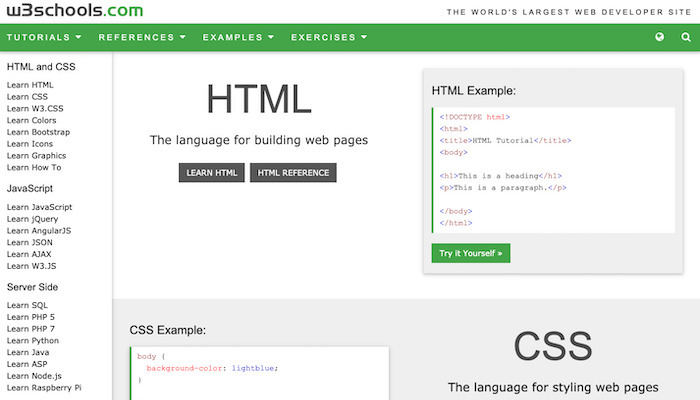Open the Learn CSS sidebar link

click(x=27, y=96)
